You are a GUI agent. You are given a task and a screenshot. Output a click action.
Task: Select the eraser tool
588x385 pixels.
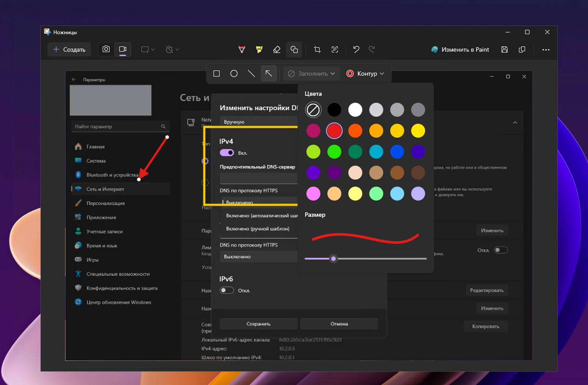click(x=277, y=49)
